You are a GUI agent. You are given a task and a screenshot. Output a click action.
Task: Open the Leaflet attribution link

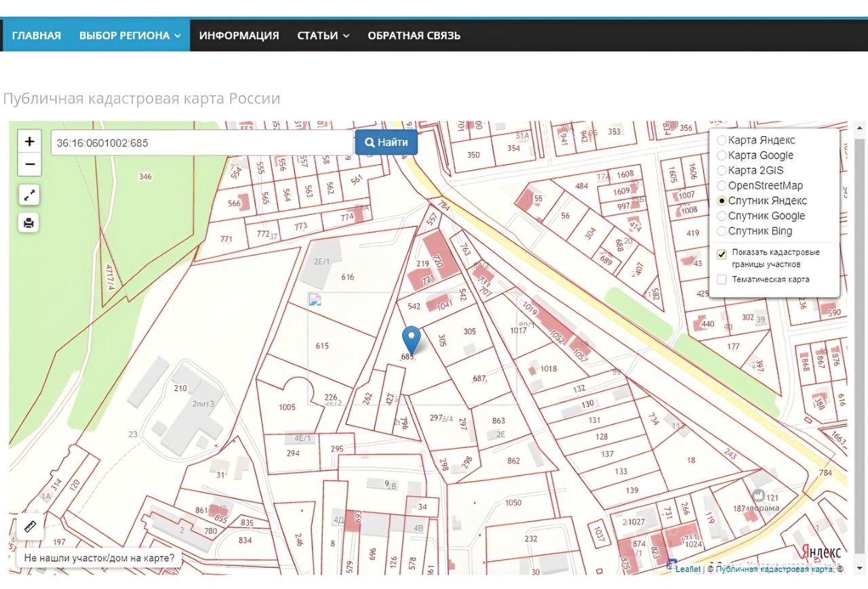(688, 569)
